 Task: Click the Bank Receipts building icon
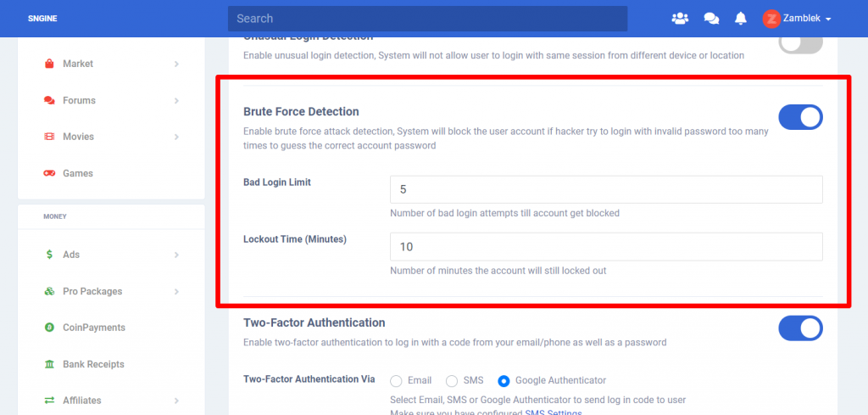[49, 364]
